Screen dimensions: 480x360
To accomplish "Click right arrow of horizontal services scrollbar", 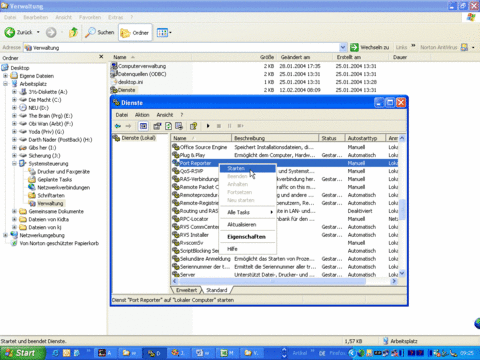I will tap(394, 281).
